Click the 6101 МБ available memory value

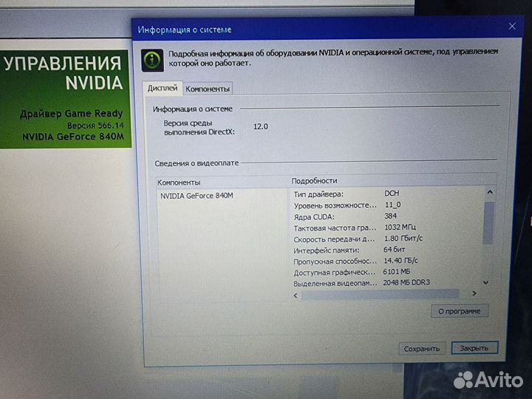(396, 271)
